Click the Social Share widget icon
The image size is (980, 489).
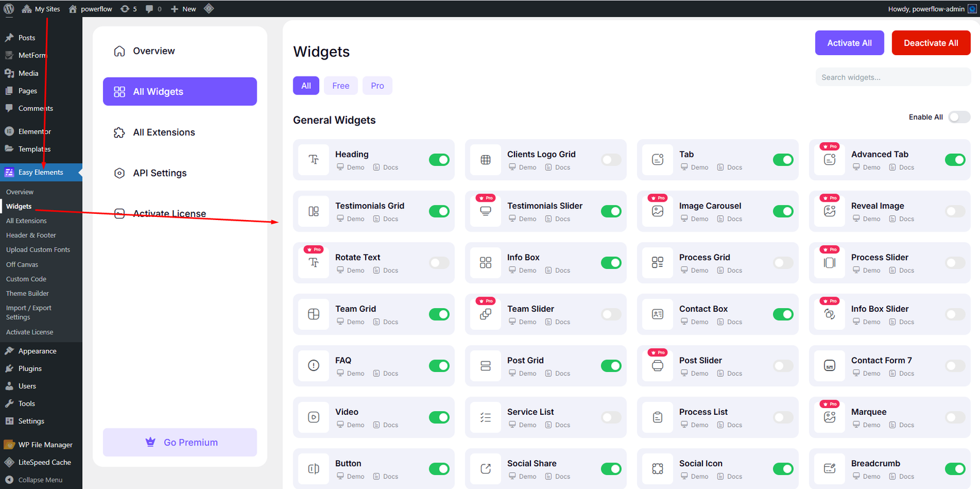[x=486, y=469]
